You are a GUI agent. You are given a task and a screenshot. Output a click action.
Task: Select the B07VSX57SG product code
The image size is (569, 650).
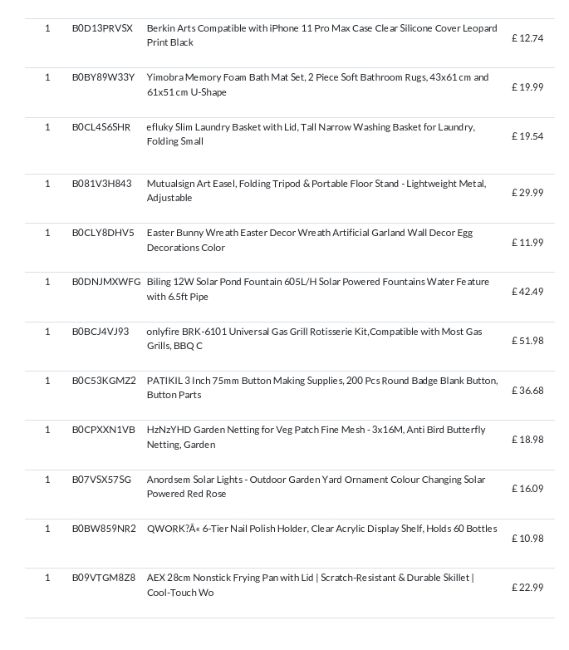[101, 480]
